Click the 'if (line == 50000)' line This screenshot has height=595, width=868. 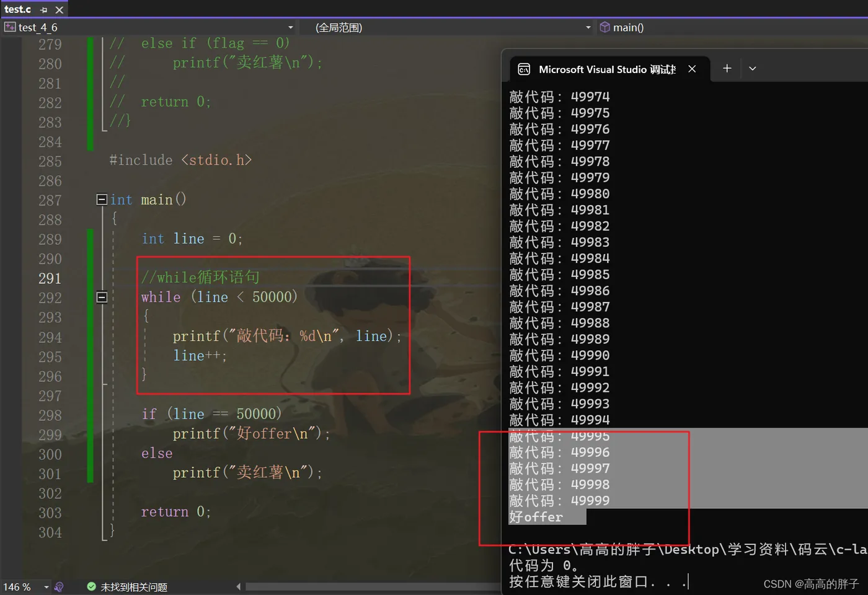(211, 414)
